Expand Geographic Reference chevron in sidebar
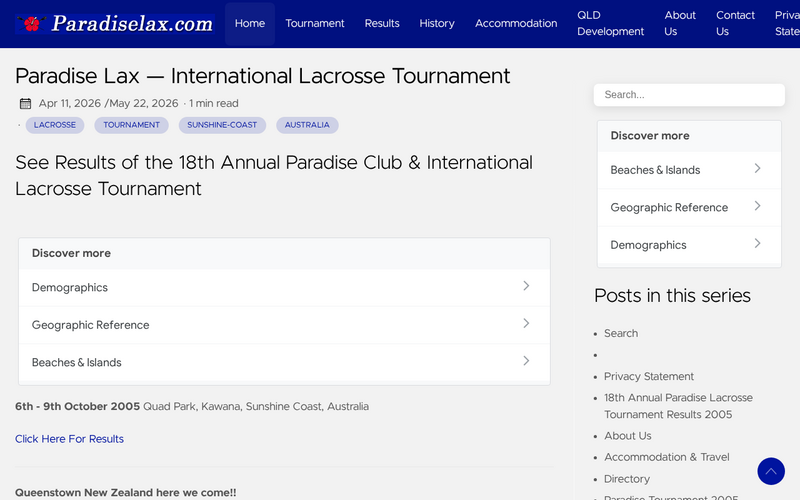 tap(757, 206)
